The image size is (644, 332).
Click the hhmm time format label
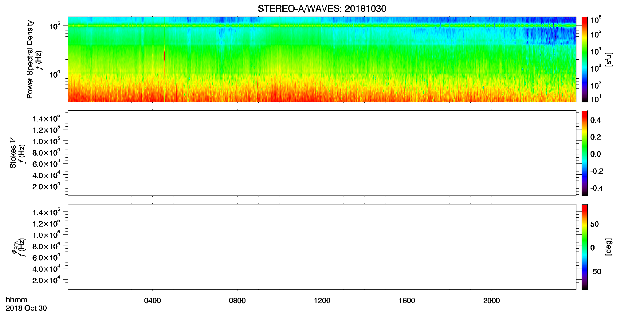(x=17, y=300)
